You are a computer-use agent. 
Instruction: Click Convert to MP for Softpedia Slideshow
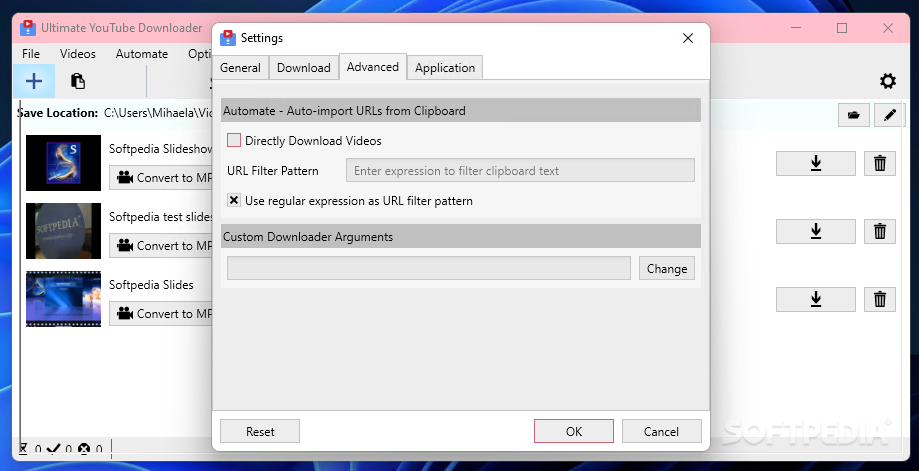coord(161,178)
